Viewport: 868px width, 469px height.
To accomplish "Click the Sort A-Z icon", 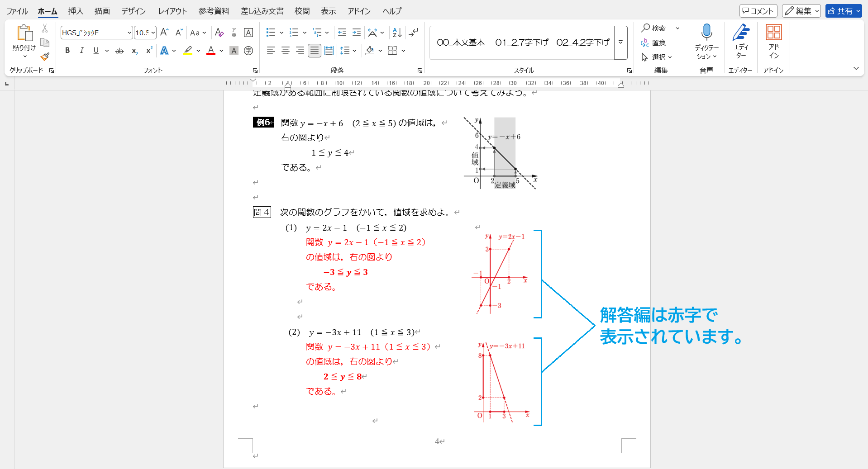I will point(397,33).
